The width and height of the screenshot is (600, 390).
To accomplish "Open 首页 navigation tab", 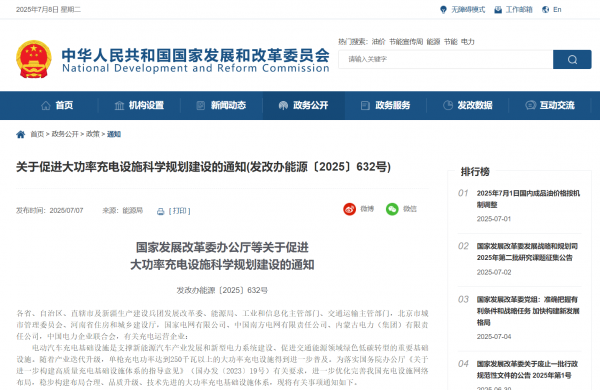I will [64, 105].
